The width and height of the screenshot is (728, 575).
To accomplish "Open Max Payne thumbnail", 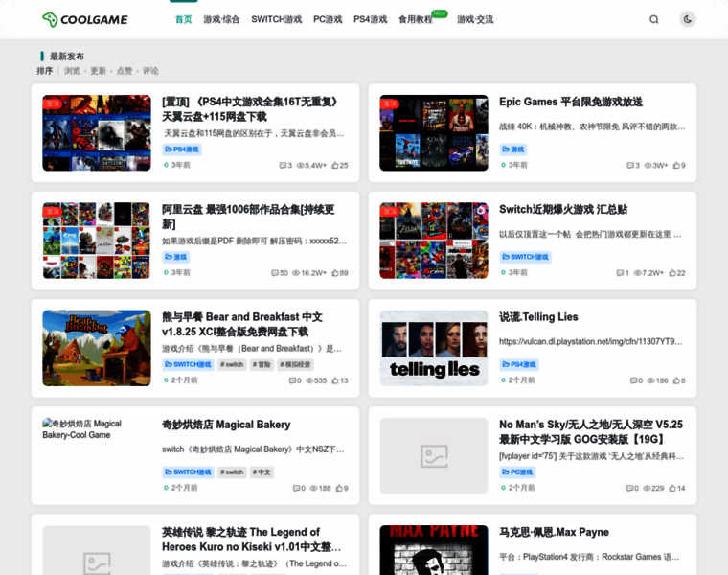I will click(x=434, y=550).
